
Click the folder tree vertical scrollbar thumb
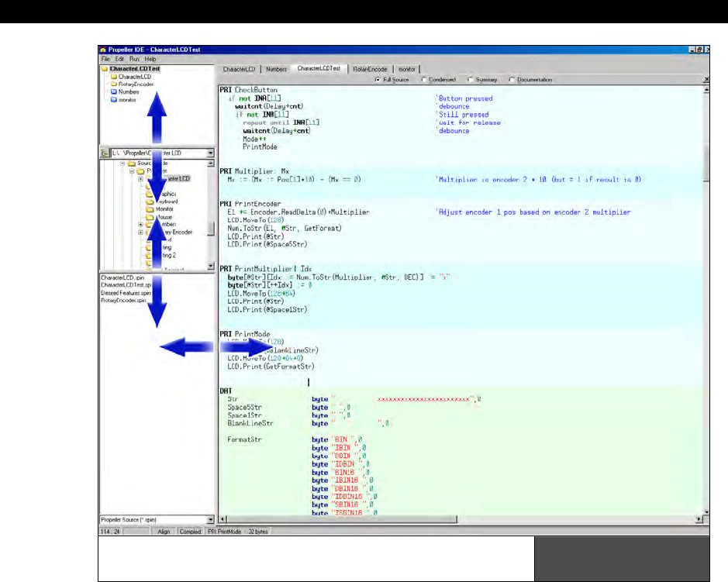[x=211, y=229]
